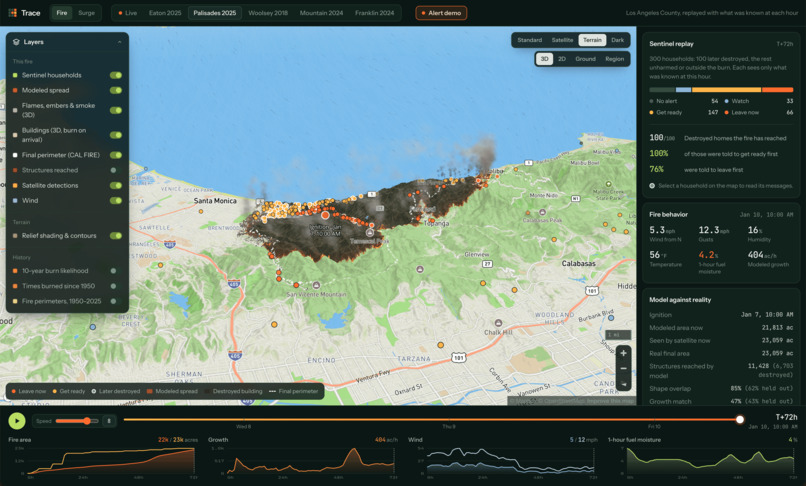This screenshot has height=486, width=806.
Task: Choose Terrain basemap style
Action: pos(592,40)
